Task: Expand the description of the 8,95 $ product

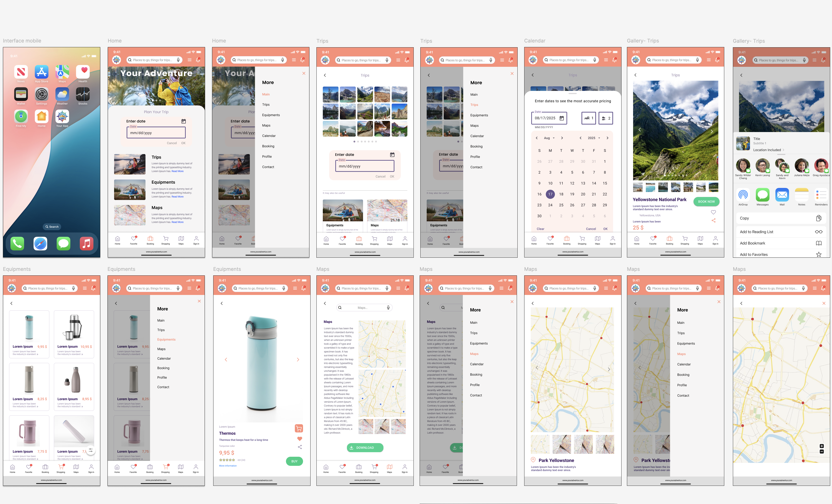Action: click(x=82, y=407)
